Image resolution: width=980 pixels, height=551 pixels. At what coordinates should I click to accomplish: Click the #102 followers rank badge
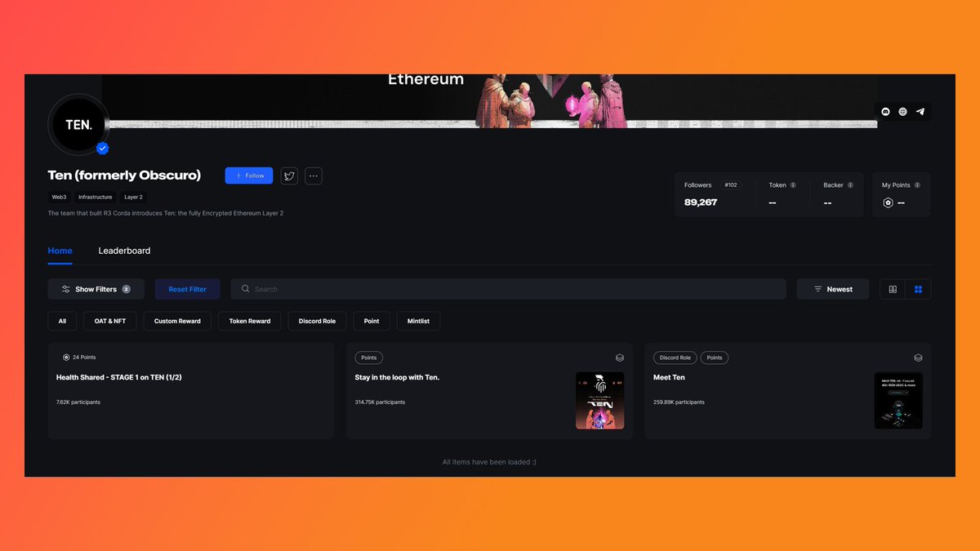[731, 185]
